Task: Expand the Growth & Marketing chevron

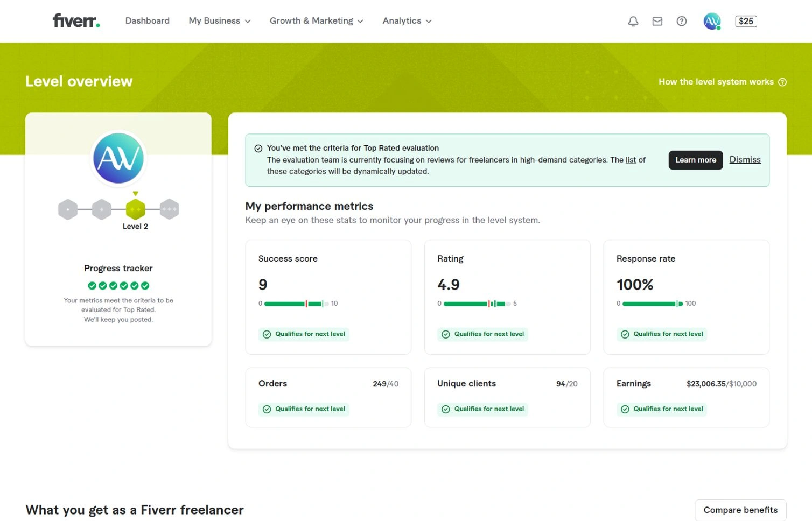Action: pyautogui.click(x=360, y=22)
